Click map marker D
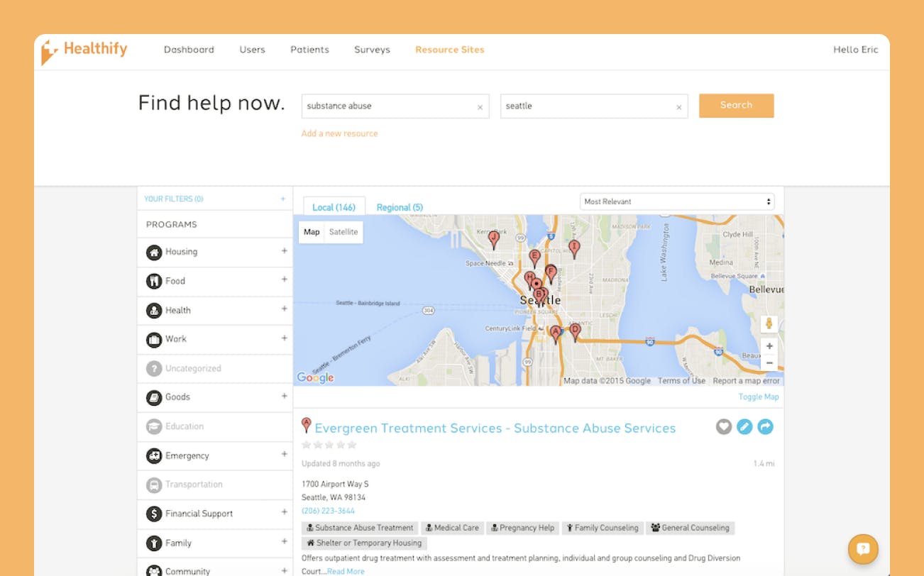The height and width of the screenshot is (576, 924). tap(575, 331)
